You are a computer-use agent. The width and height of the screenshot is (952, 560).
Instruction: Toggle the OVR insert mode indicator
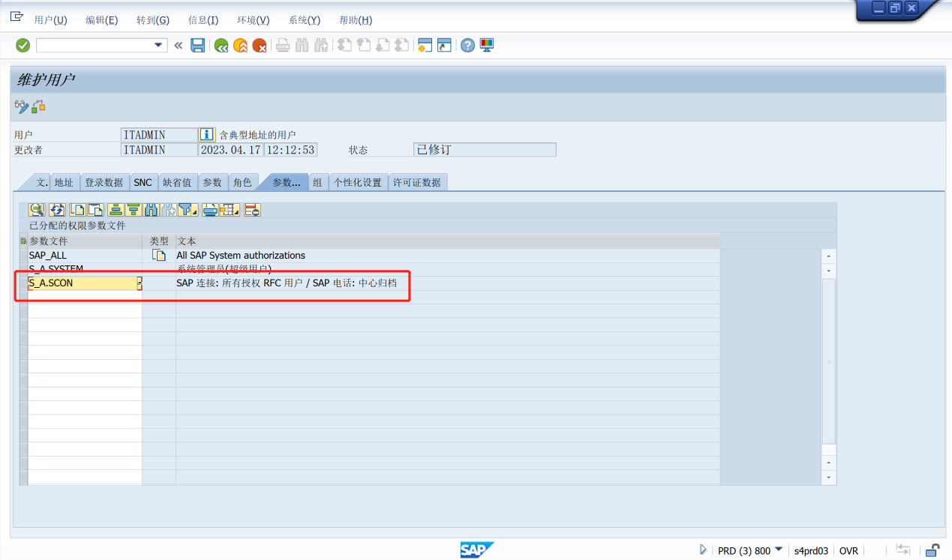pos(848,551)
